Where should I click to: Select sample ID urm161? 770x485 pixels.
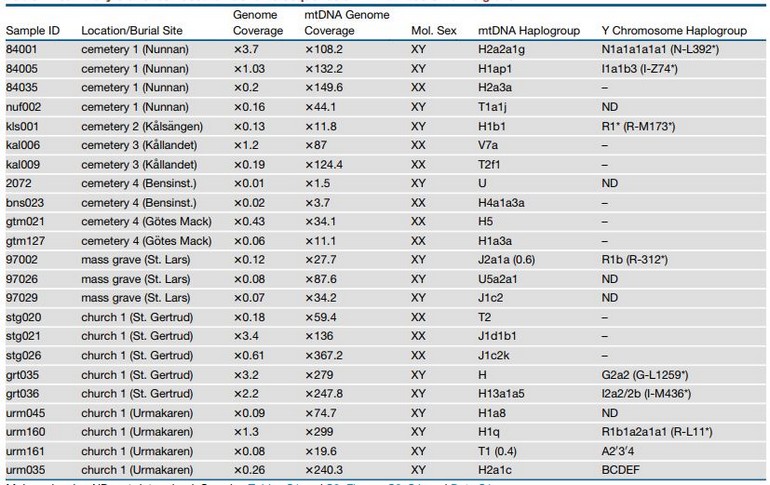tap(25, 451)
